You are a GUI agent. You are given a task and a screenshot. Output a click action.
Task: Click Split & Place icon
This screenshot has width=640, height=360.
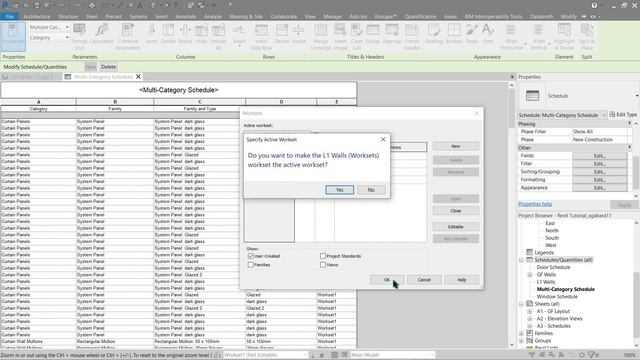(x=587, y=36)
